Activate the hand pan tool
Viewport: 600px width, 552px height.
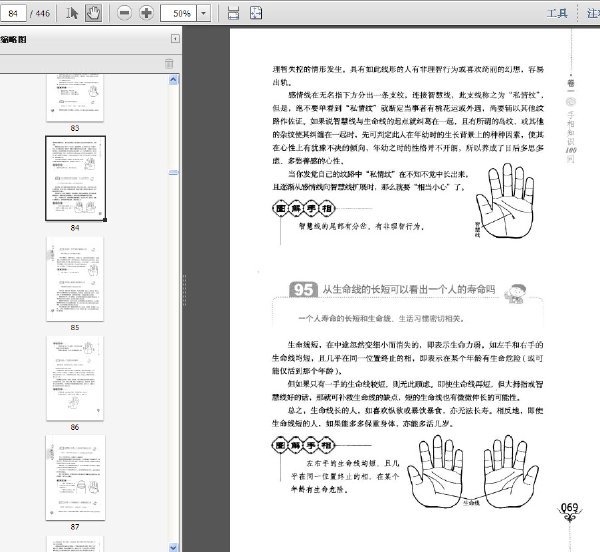coord(93,13)
